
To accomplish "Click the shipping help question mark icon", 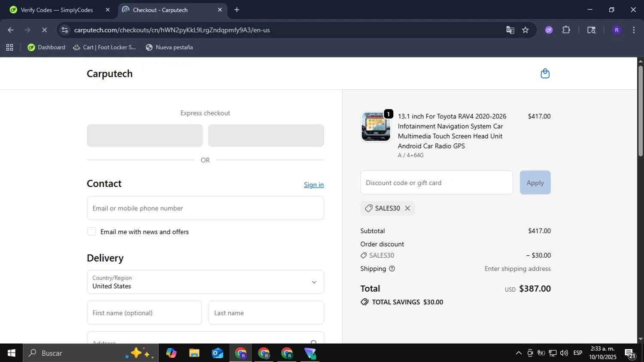I will coord(392,269).
